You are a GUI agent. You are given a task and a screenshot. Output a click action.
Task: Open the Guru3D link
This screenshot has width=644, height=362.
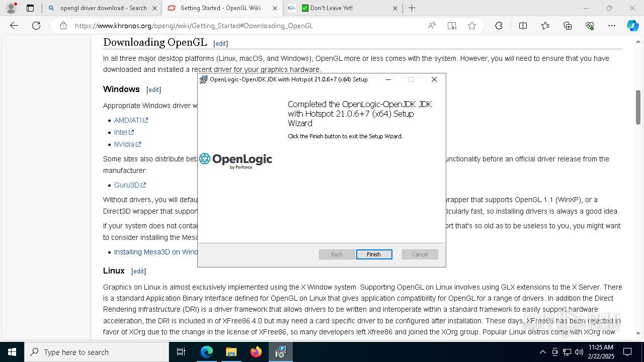(130, 185)
